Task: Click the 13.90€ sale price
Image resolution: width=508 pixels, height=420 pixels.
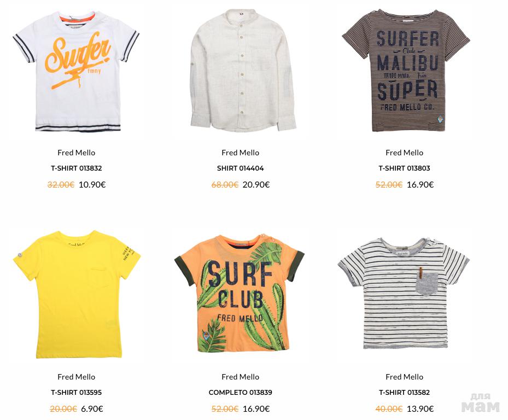Action: [420, 409]
